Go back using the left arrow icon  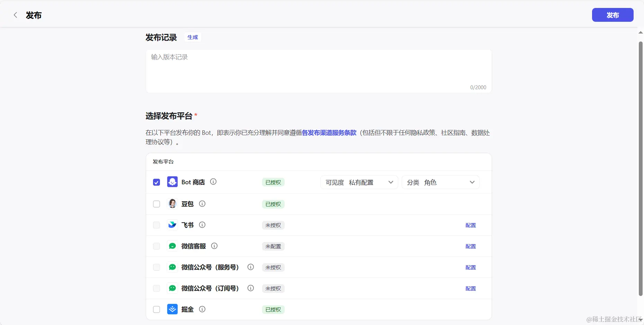click(x=15, y=15)
